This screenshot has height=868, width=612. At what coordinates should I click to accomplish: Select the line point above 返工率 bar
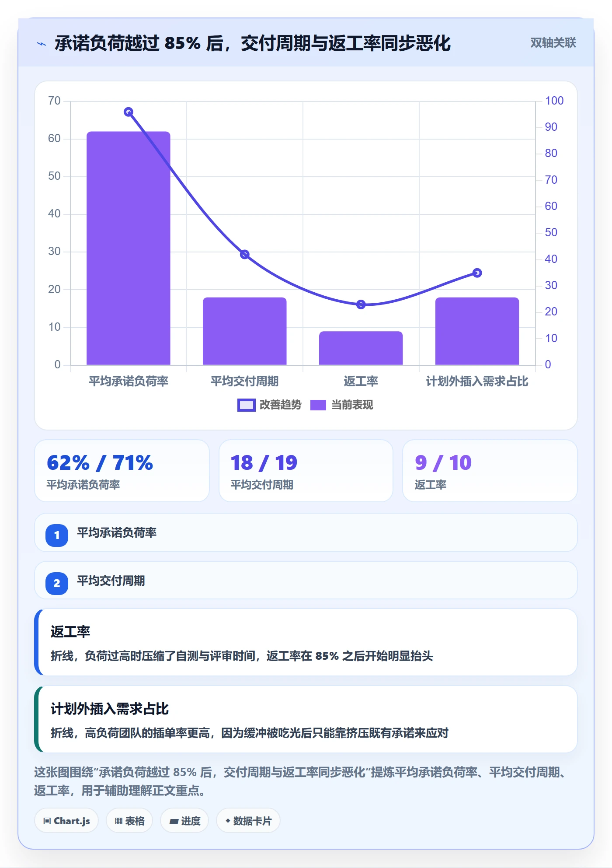click(x=361, y=304)
